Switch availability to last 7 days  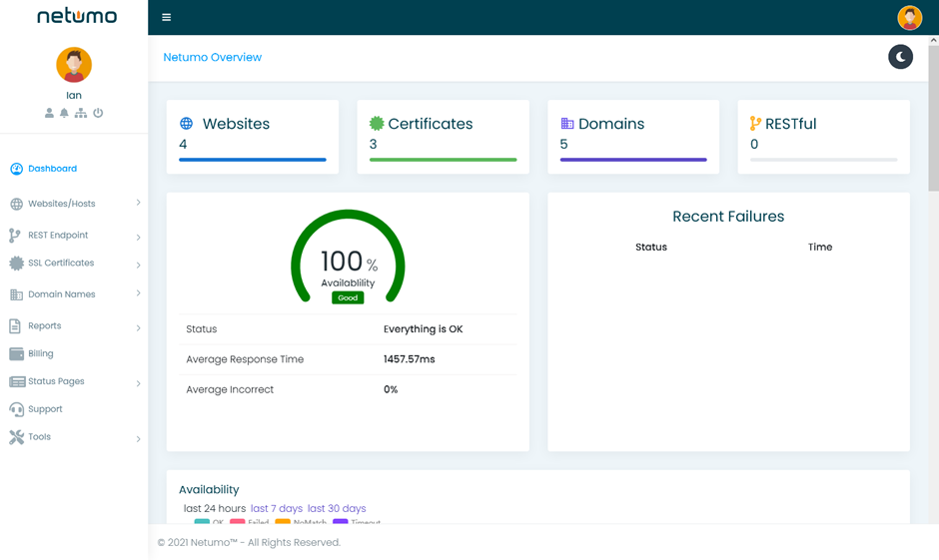point(277,508)
